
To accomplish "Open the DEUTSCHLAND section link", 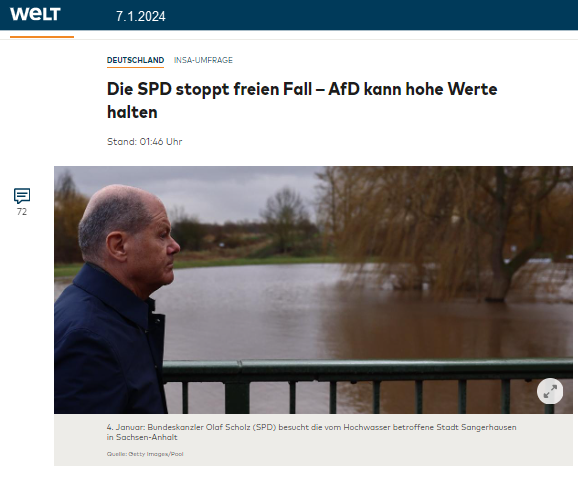I will tap(135, 60).
